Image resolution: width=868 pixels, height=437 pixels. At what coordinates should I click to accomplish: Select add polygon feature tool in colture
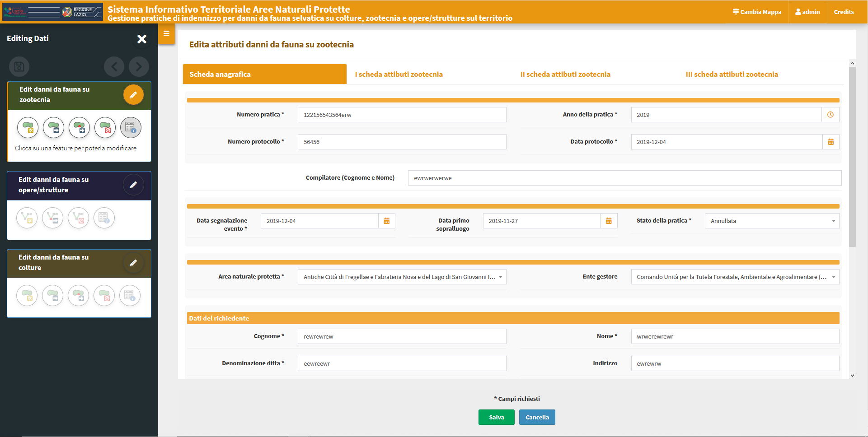coord(27,296)
